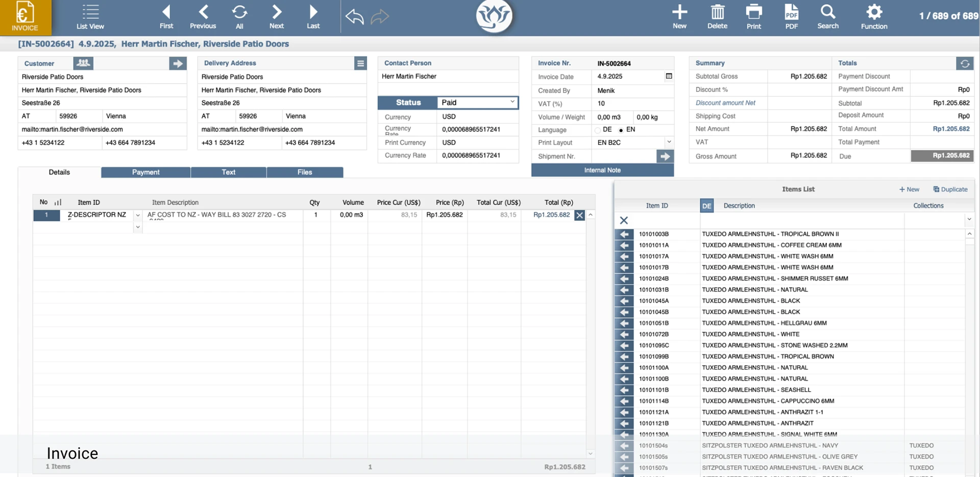980x477 pixels.
Task: Open the Files tab
Action: coord(305,172)
